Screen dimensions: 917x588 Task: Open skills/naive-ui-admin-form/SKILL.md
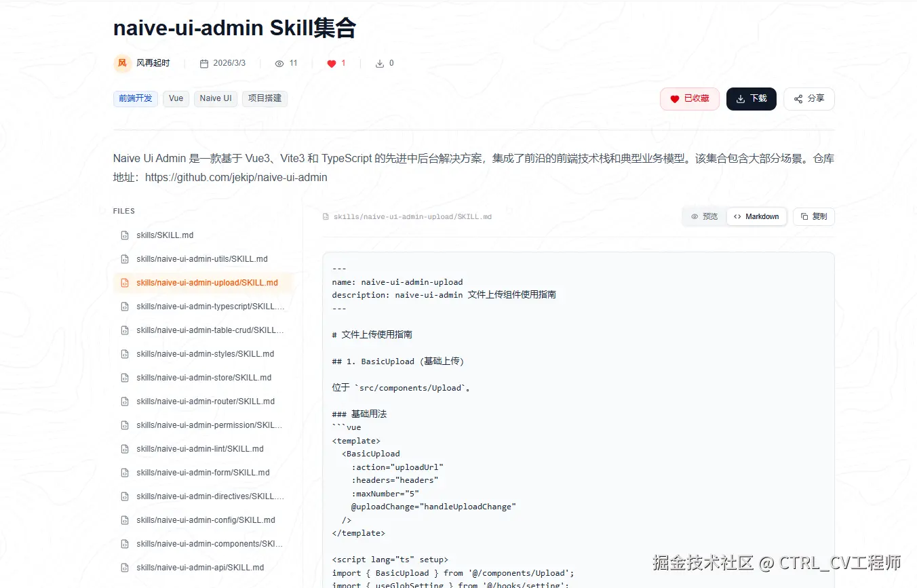203,473
